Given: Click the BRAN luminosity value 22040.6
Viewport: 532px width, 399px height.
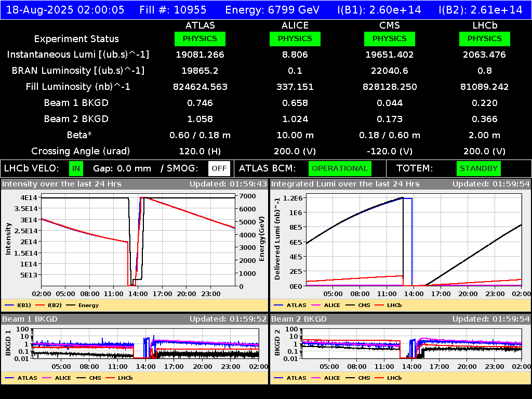Looking at the screenshot, I should click(390, 71).
